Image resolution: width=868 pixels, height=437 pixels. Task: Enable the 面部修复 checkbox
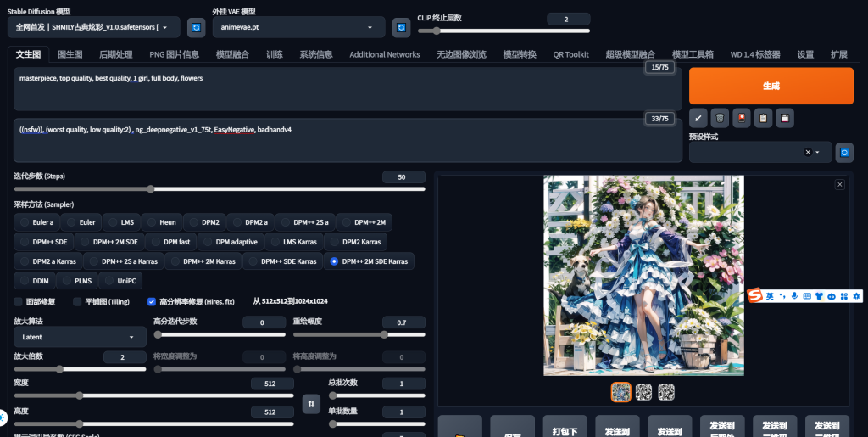point(19,301)
